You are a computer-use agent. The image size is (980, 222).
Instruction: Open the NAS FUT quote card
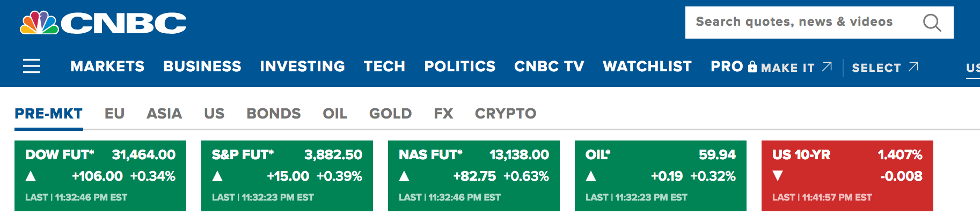click(474, 176)
